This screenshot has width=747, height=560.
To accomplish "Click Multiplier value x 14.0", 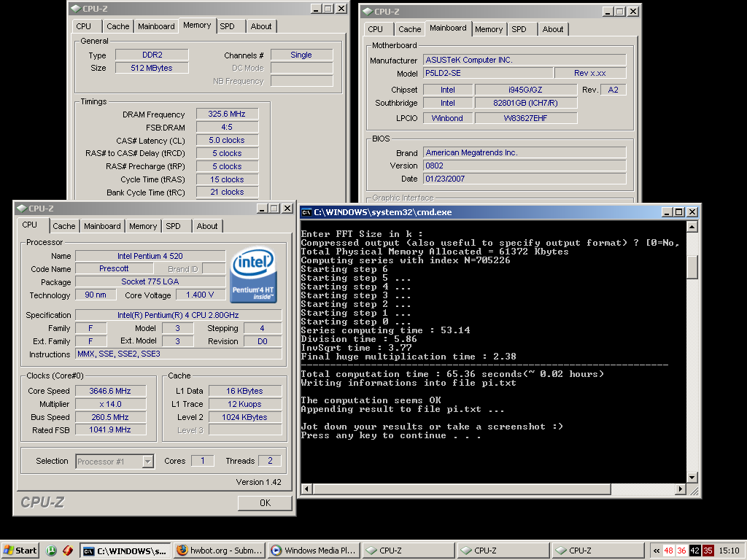I will (x=110, y=404).
